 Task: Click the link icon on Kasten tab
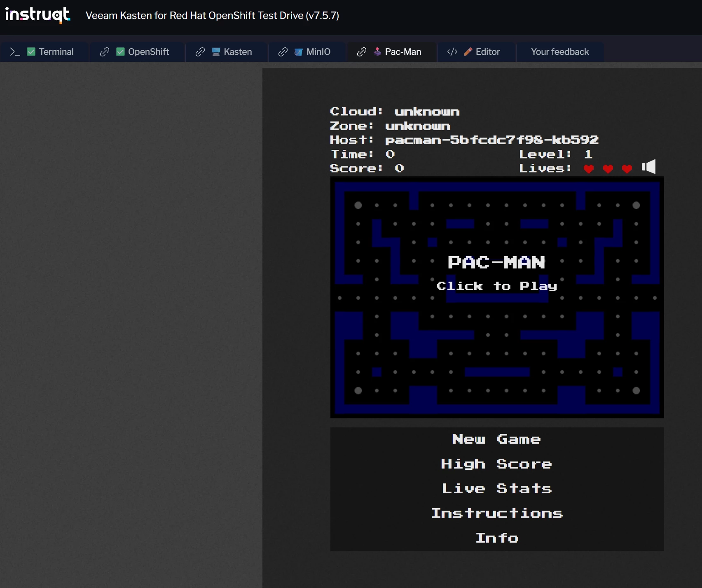(200, 52)
